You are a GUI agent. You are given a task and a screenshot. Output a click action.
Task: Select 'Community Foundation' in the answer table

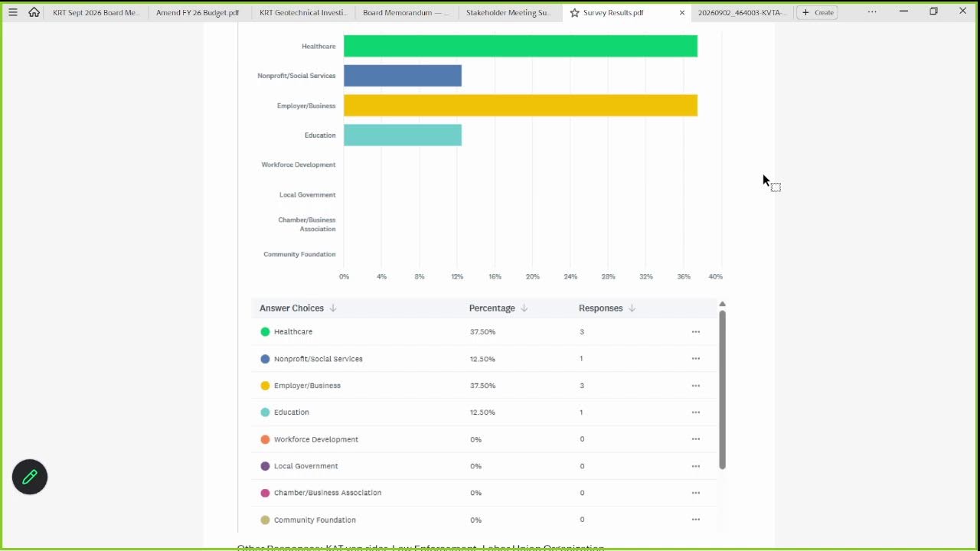click(x=315, y=520)
